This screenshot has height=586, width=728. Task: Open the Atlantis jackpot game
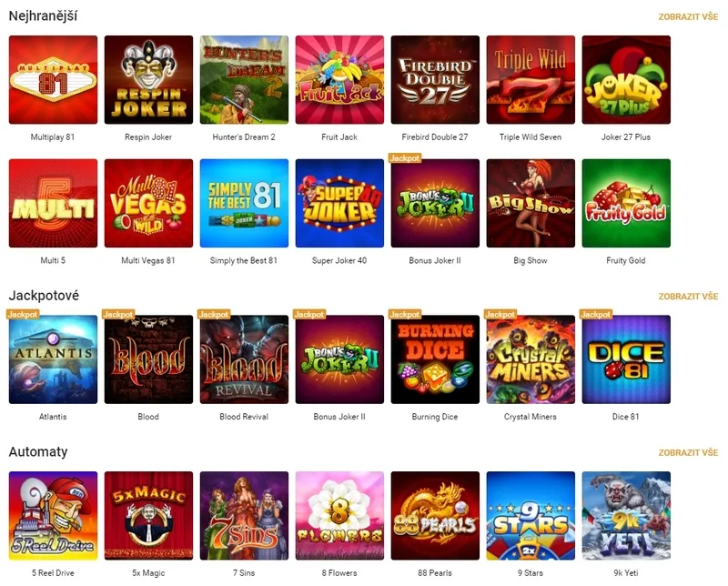pyautogui.click(x=53, y=359)
